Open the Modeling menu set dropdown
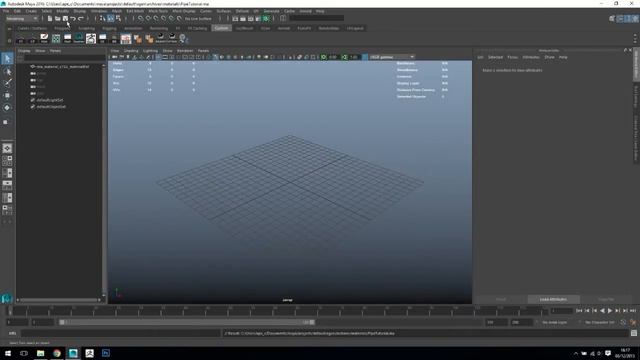Screen dimensions: 640x360 (22, 18)
